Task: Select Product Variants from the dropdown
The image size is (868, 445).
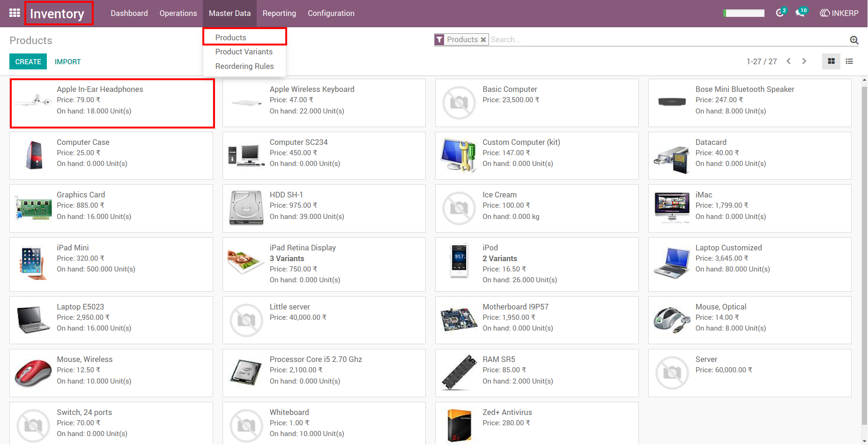Action: coord(245,52)
